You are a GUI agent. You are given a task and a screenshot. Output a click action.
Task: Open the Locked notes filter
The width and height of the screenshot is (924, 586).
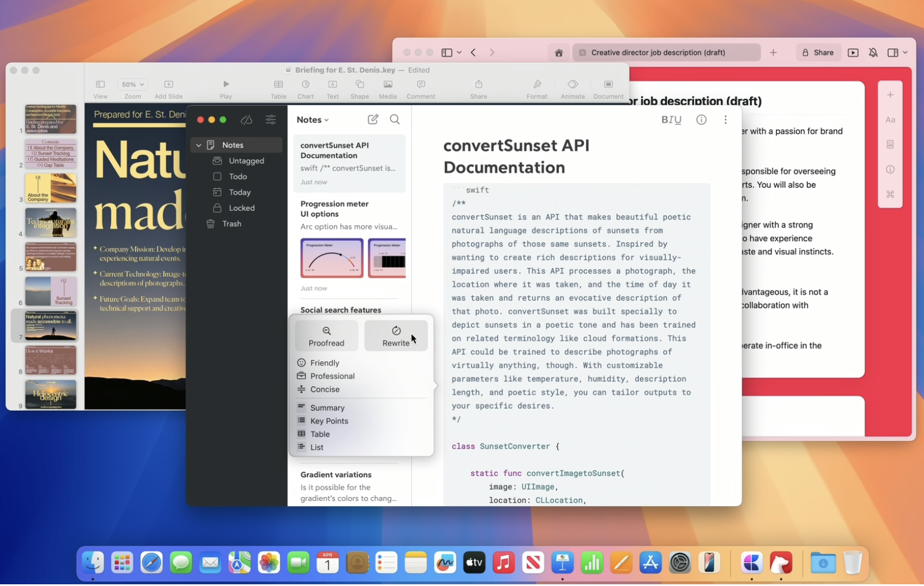tap(241, 208)
